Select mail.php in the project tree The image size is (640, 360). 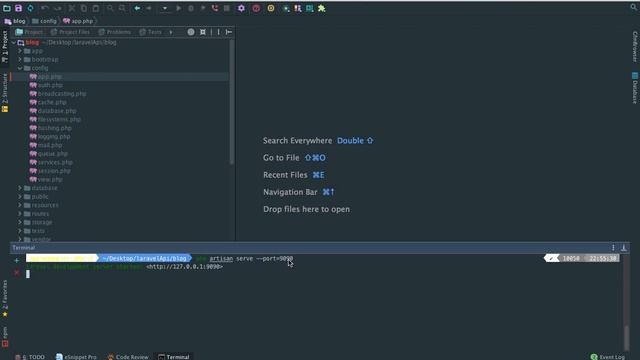[x=45, y=145]
